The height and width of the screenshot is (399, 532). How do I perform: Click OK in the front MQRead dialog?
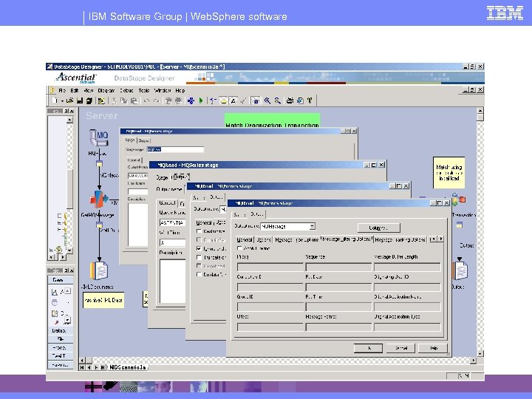point(368,348)
